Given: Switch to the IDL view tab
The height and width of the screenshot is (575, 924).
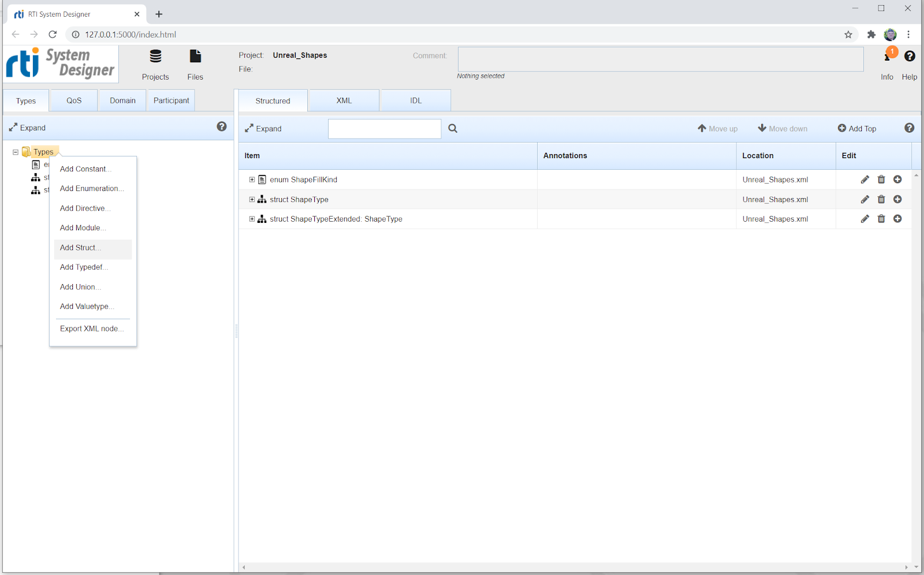Looking at the screenshot, I should [416, 100].
